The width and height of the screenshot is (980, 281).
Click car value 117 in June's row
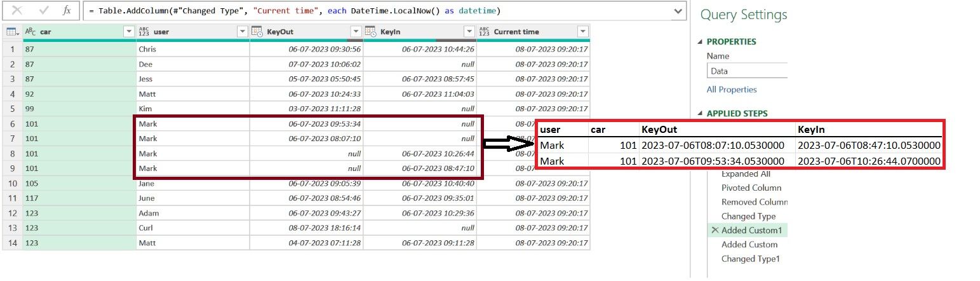tap(79, 198)
